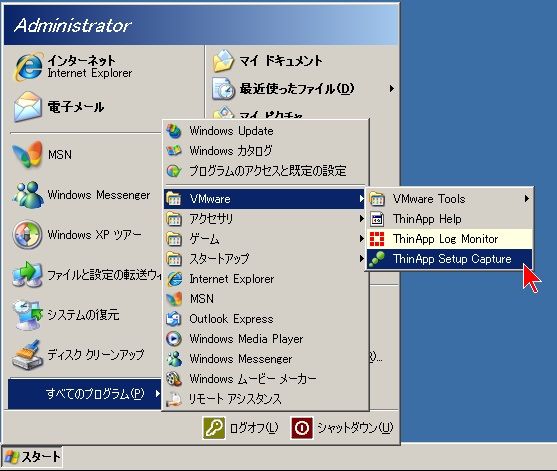Click the Outlook Express icon
Image resolution: width=557 pixels, height=471 pixels.
174,319
